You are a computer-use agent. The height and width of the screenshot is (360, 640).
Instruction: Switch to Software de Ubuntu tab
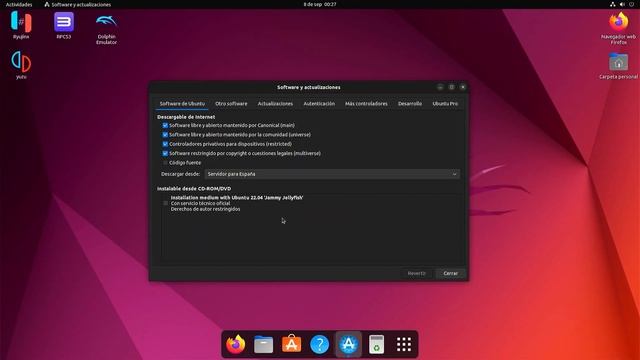click(182, 104)
